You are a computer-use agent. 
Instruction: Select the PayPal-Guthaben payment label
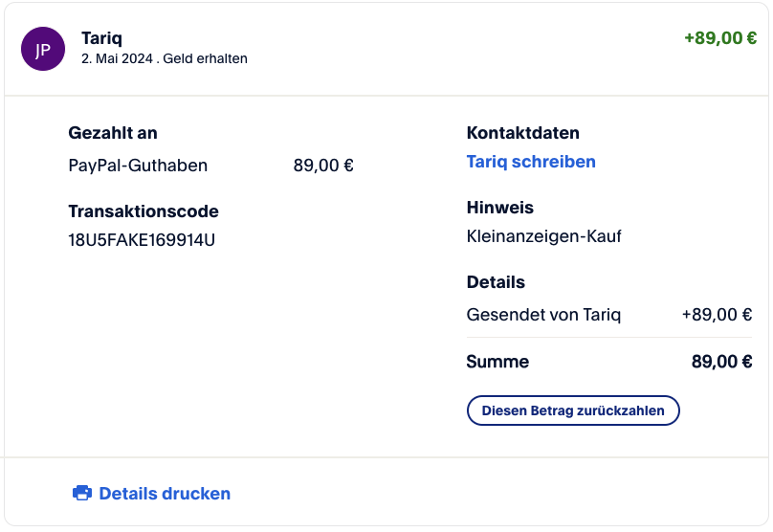tap(138, 166)
